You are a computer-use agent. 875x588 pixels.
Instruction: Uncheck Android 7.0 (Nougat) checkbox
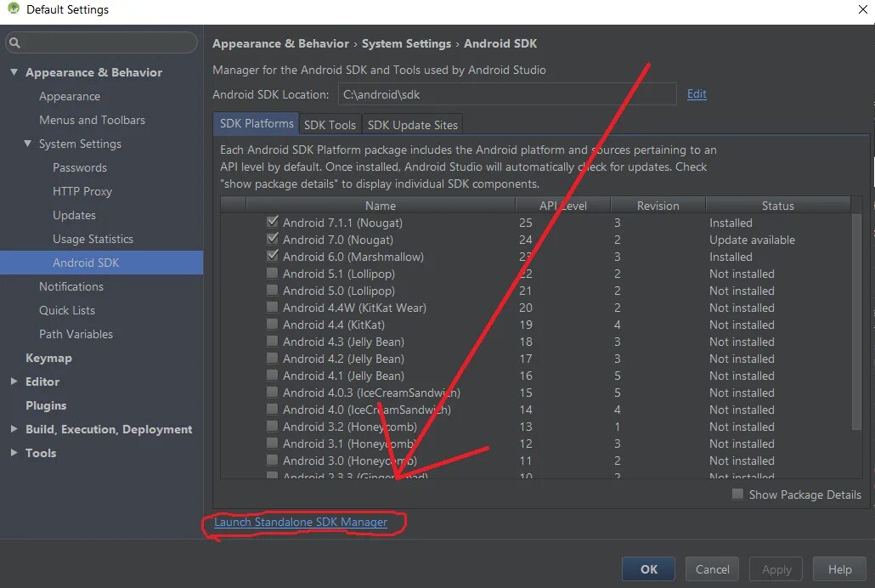(273, 239)
